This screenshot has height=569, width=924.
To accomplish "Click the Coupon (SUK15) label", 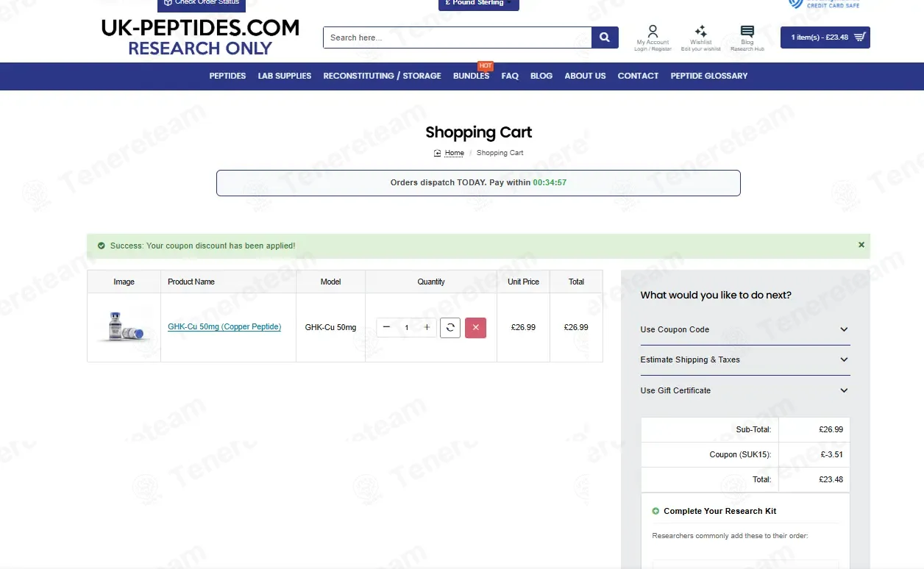I will pos(740,454).
